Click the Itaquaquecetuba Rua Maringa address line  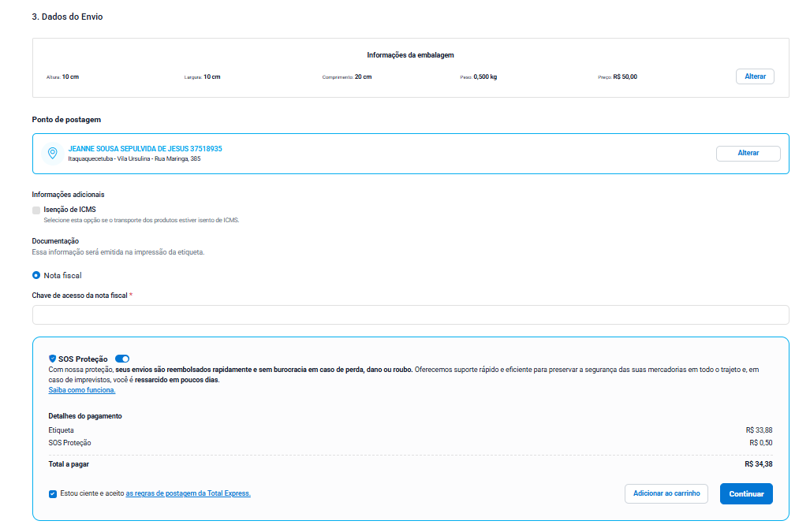tap(134, 158)
